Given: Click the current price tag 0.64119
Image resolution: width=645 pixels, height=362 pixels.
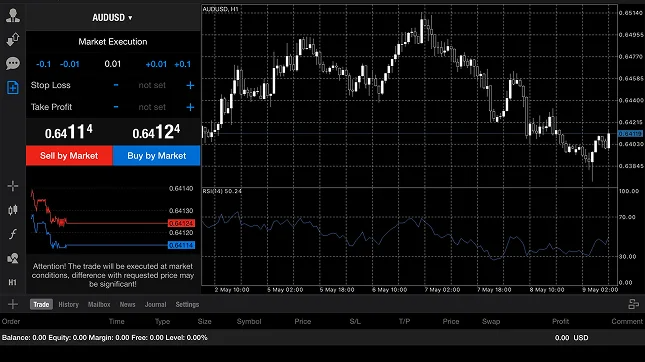Looking at the screenshot, I should click(630, 134).
